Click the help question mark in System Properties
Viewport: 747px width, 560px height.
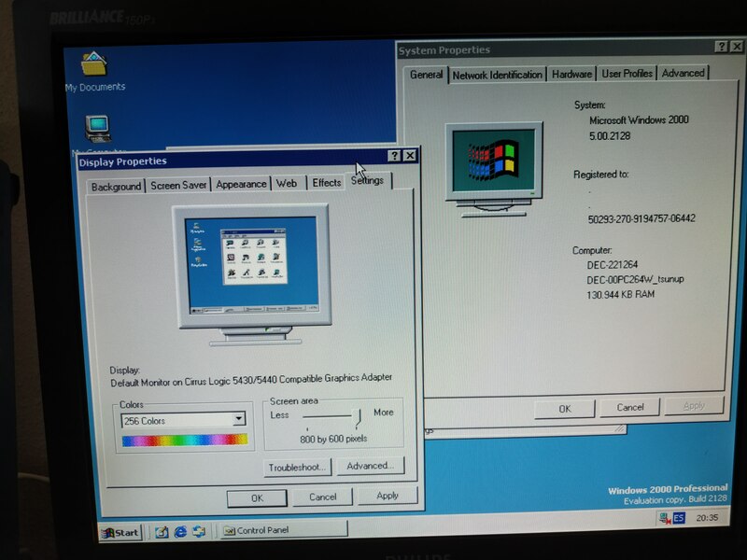721,47
